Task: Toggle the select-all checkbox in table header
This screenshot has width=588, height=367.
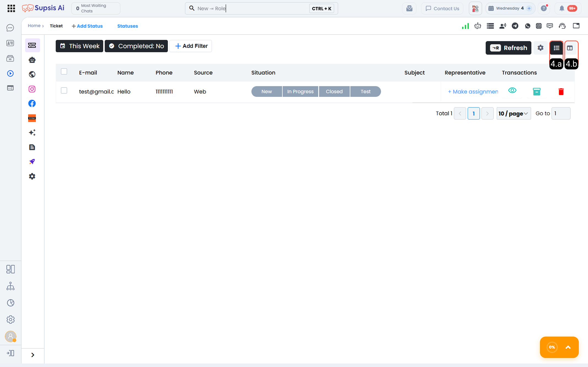Action: point(64,72)
